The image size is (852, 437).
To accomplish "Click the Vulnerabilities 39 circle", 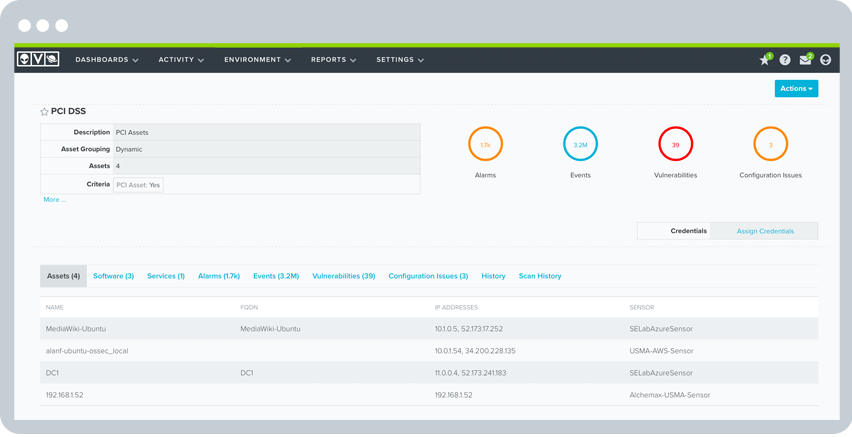I will [x=675, y=145].
